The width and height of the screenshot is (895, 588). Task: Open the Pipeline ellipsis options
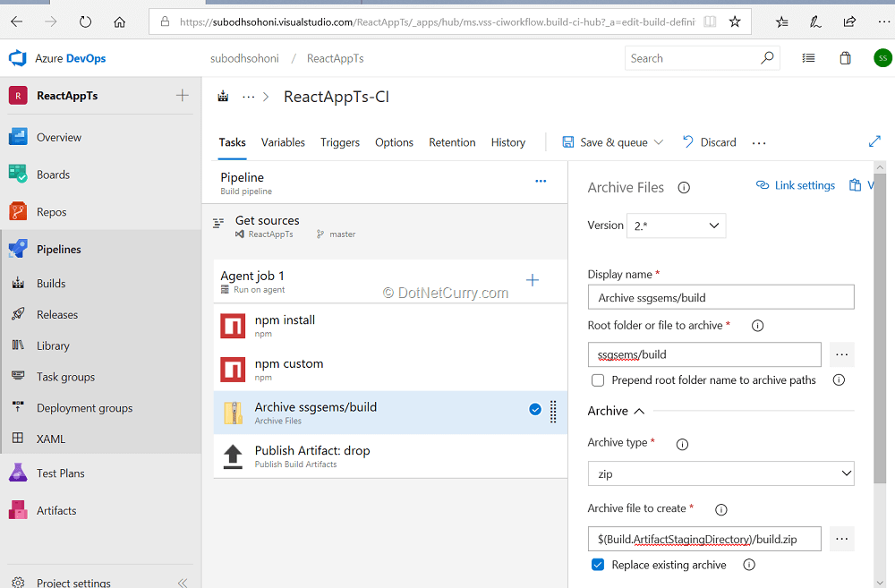coord(541,181)
